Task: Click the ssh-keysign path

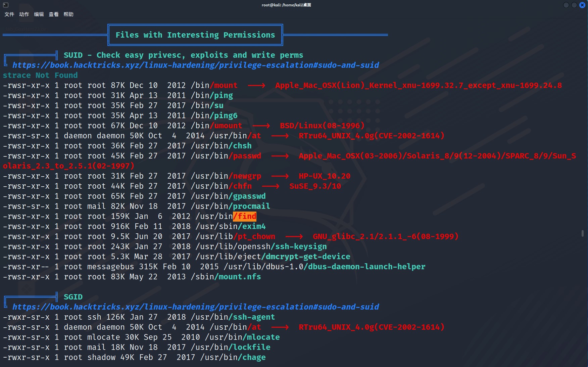Action: click(x=261, y=246)
